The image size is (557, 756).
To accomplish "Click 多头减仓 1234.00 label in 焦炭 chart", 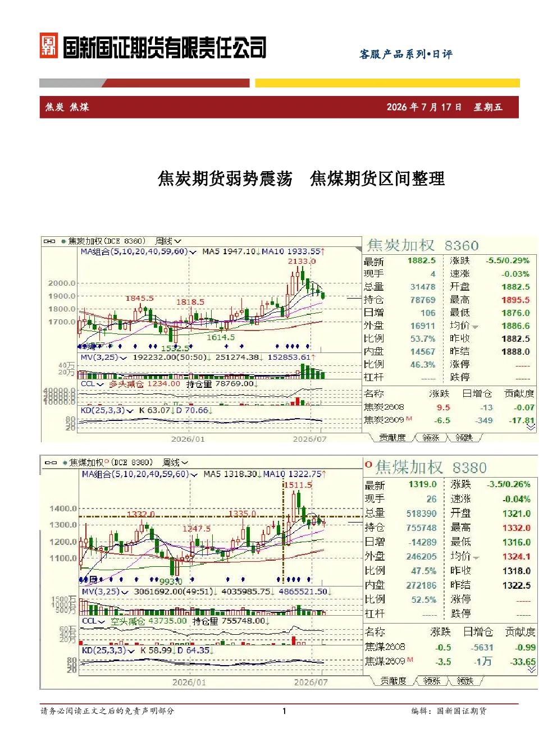I will (x=144, y=384).
